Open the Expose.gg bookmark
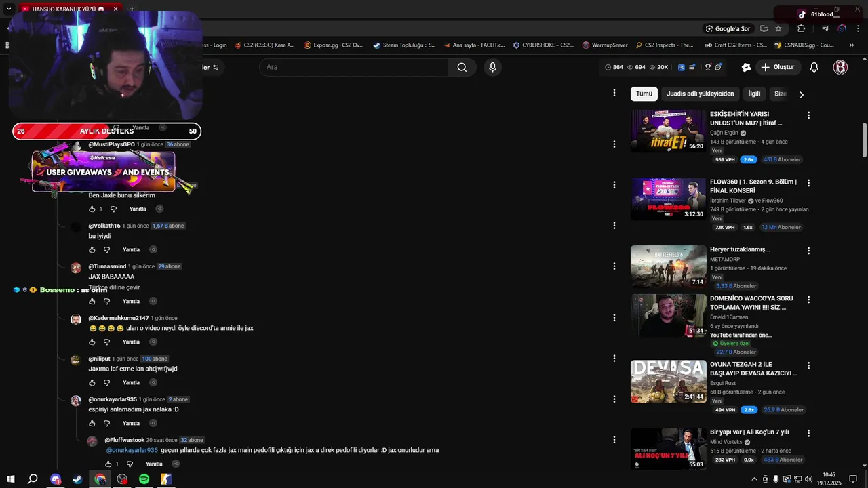 click(334, 45)
